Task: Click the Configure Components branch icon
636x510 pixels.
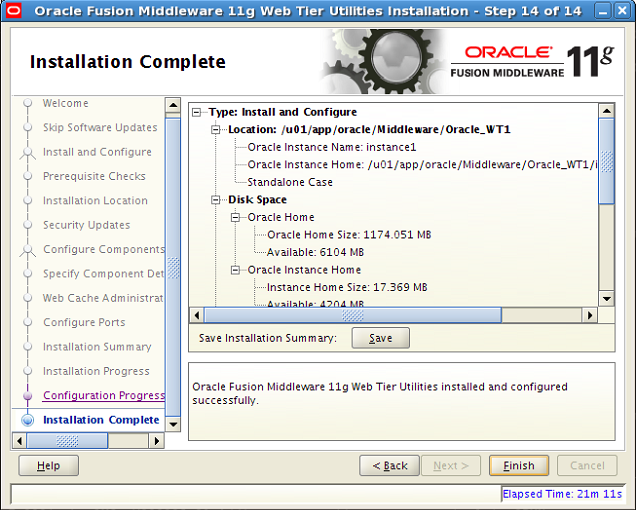Action: pos(28,251)
